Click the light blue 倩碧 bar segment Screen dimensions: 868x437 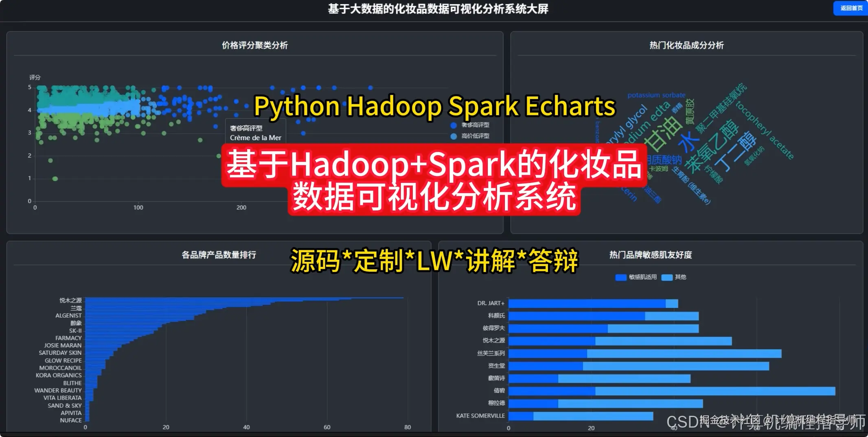point(715,391)
